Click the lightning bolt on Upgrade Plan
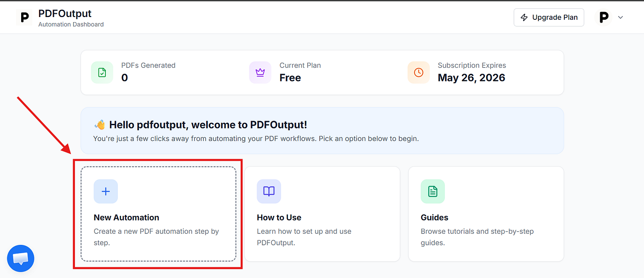 [x=524, y=17]
